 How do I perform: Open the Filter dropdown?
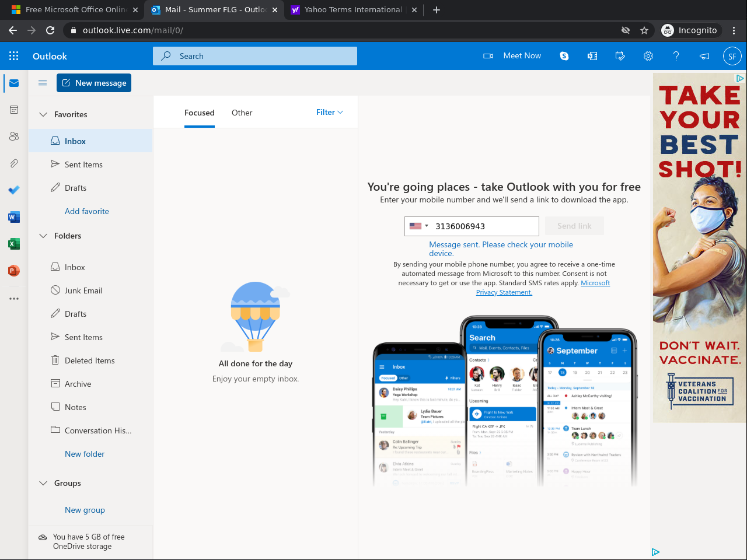[330, 113]
